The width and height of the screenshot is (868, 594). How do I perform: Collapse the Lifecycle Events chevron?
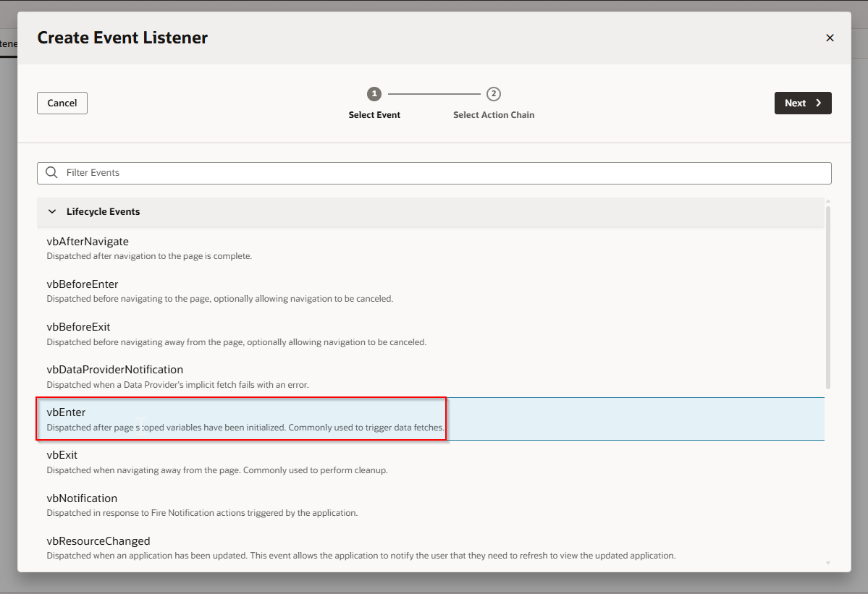[51, 212]
